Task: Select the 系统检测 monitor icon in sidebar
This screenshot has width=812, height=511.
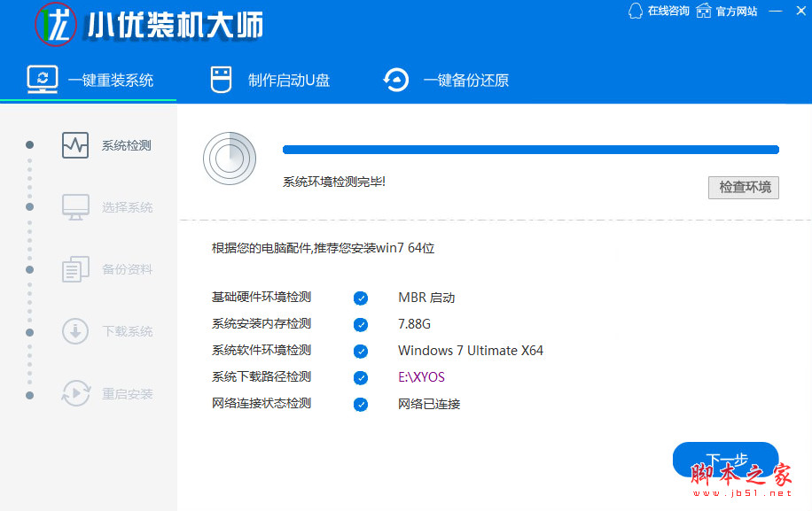Action: (x=75, y=144)
